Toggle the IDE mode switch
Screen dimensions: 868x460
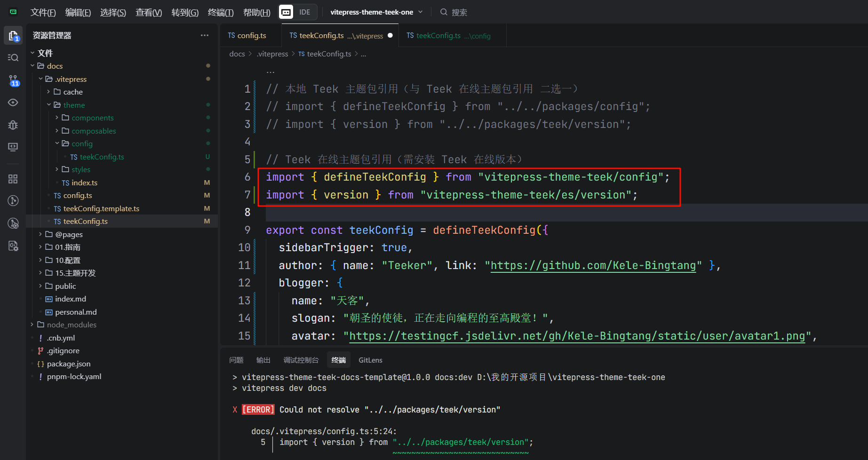point(298,12)
